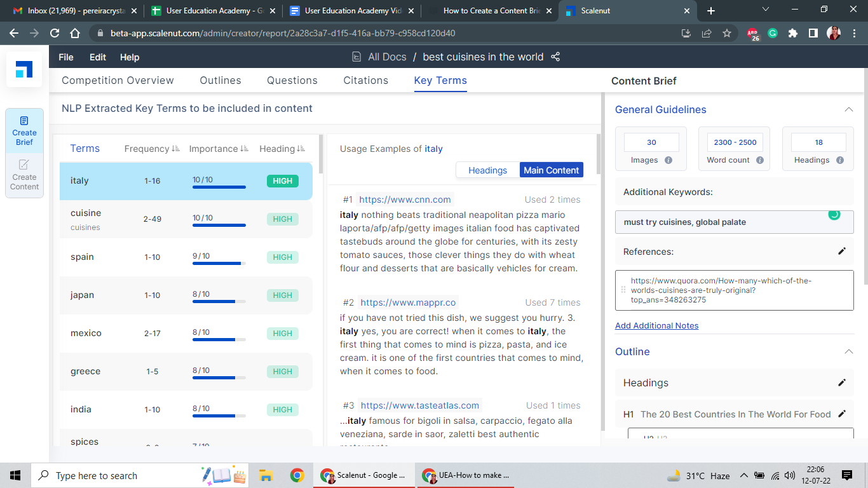Switch to User Education Academy sheets tab
The image size is (868, 488).
(212, 11)
